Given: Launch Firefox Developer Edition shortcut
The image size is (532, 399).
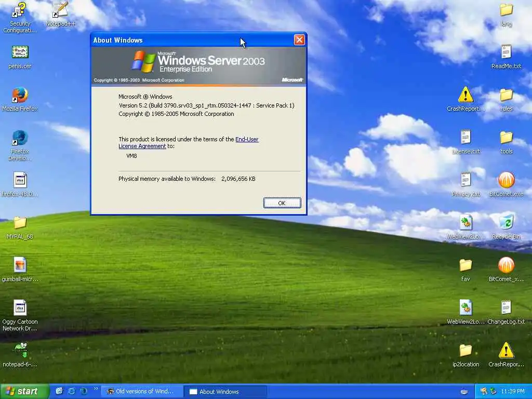Looking at the screenshot, I should point(20,145).
